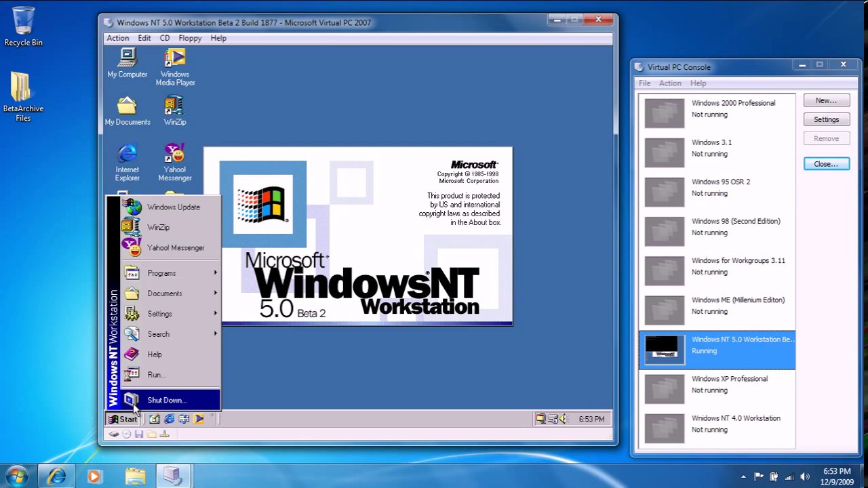Select Windows XP Professional virtual machine
The image size is (868, 488).
(717, 388)
